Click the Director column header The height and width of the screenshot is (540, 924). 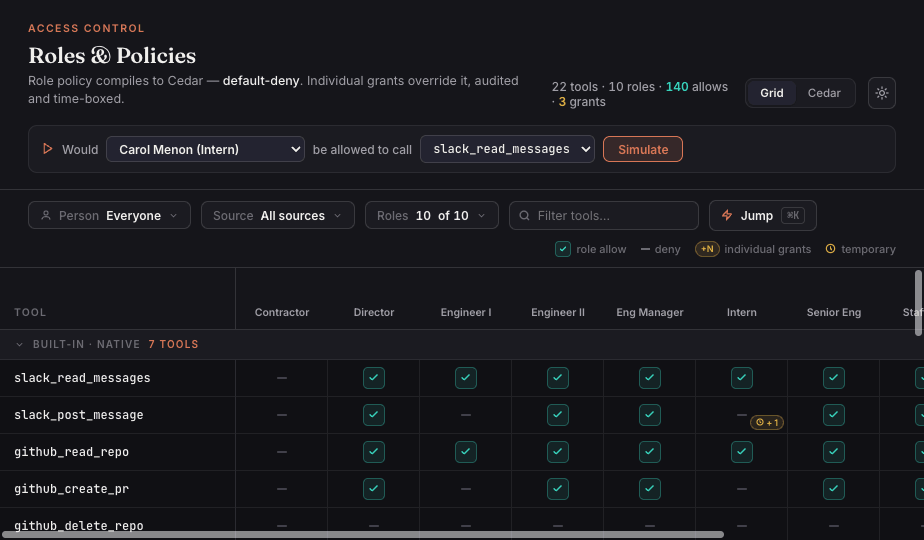374,312
